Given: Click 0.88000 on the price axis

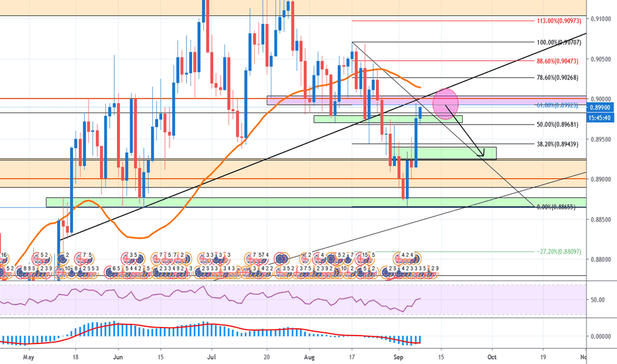Looking at the screenshot, I should pos(600,259).
